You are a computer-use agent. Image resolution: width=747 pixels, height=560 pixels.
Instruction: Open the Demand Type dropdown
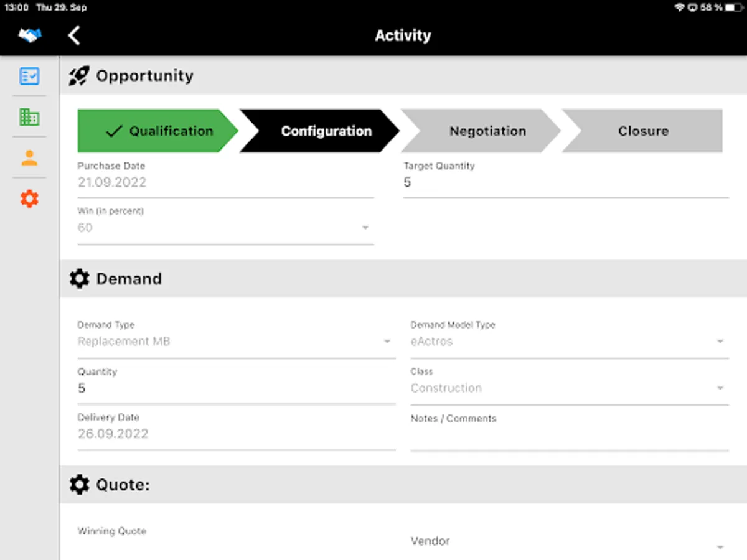coord(387,342)
